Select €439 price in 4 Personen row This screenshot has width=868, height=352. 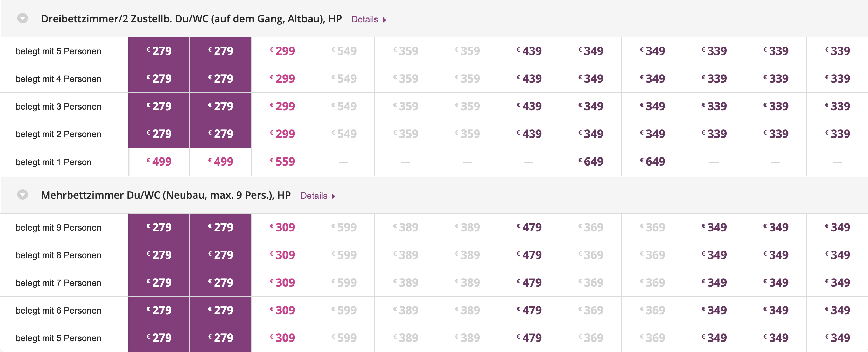pos(529,79)
